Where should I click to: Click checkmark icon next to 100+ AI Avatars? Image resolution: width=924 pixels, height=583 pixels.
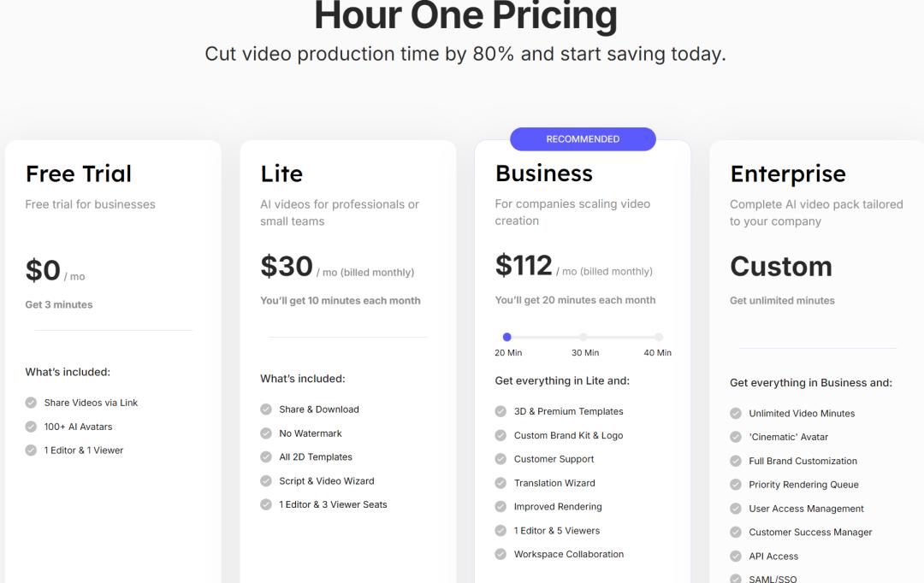31,427
